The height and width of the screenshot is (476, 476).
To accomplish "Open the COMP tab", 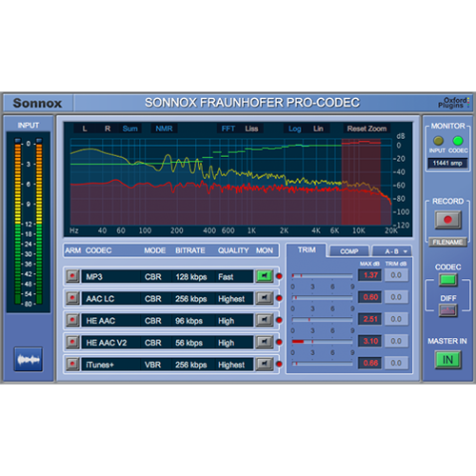I will [x=349, y=251].
